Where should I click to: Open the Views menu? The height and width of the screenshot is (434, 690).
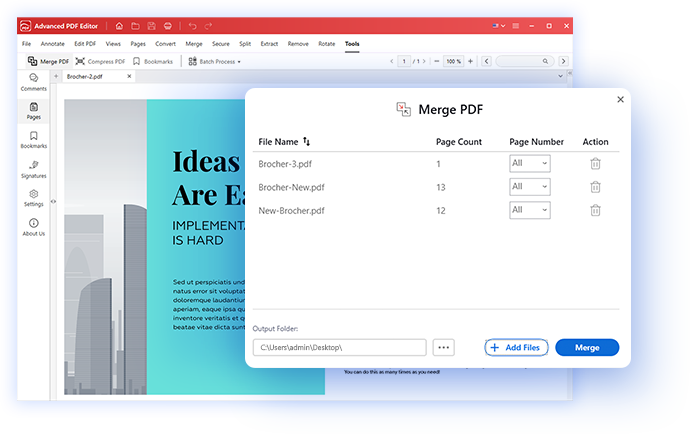pyautogui.click(x=113, y=44)
